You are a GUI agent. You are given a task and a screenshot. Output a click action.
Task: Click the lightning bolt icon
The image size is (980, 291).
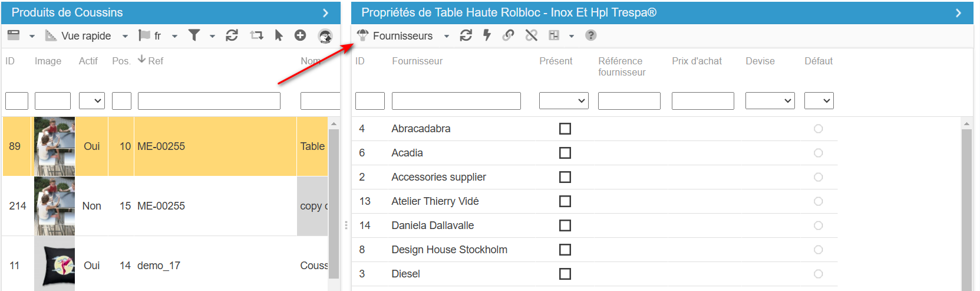point(487,35)
